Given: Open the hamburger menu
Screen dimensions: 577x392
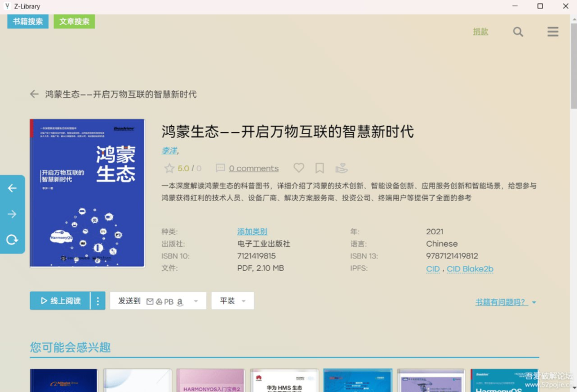Looking at the screenshot, I should pyautogui.click(x=553, y=32).
